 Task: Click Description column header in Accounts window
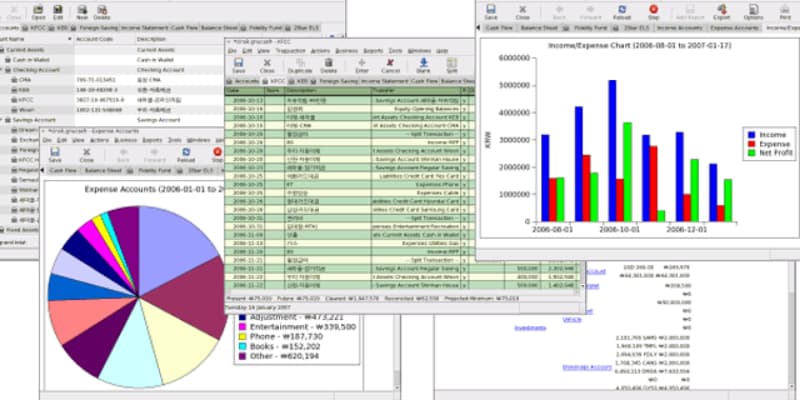(x=180, y=39)
